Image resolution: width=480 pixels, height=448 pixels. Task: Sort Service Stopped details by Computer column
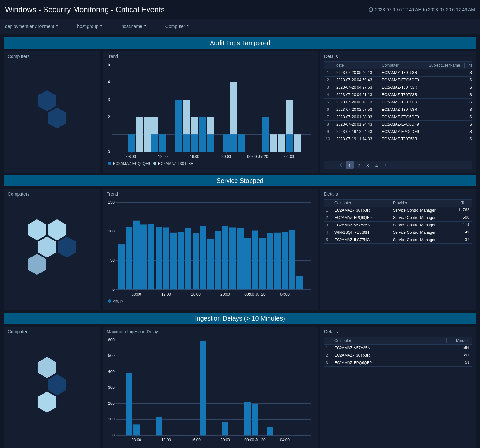coord(343,203)
